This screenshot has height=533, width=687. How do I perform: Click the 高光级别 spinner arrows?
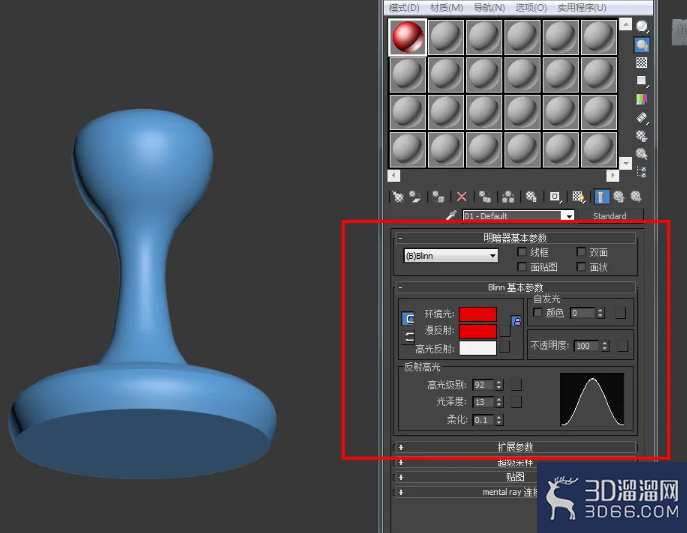click(x=499, y=385)
